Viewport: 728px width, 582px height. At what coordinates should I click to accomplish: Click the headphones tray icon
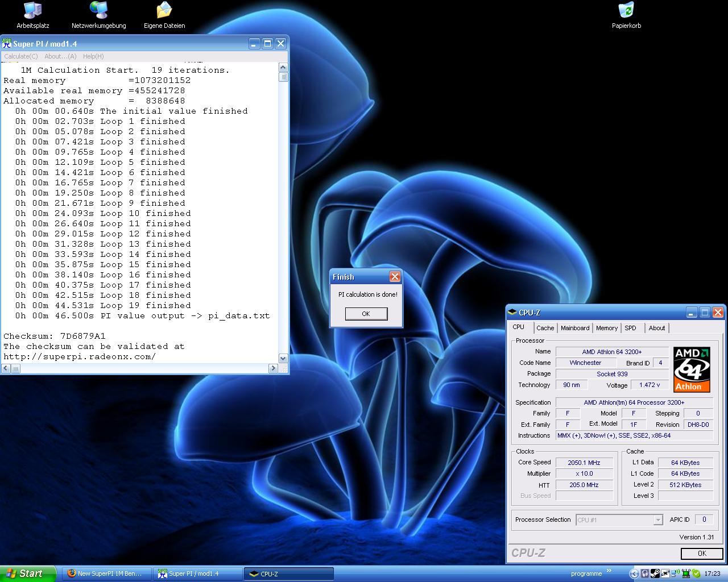[645, 573]
